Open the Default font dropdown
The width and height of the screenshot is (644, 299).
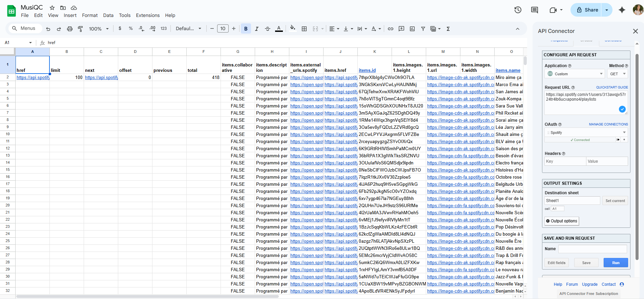pyautogui.click(x=188, y=29)
